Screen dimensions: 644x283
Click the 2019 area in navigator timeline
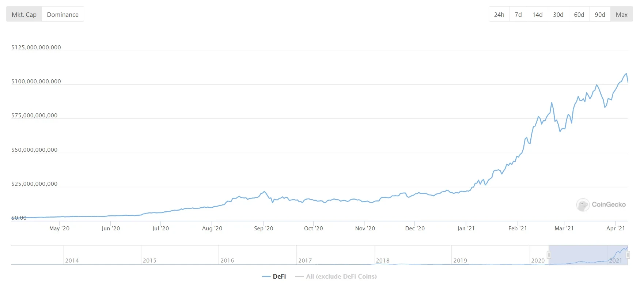(x=460, y=260)
